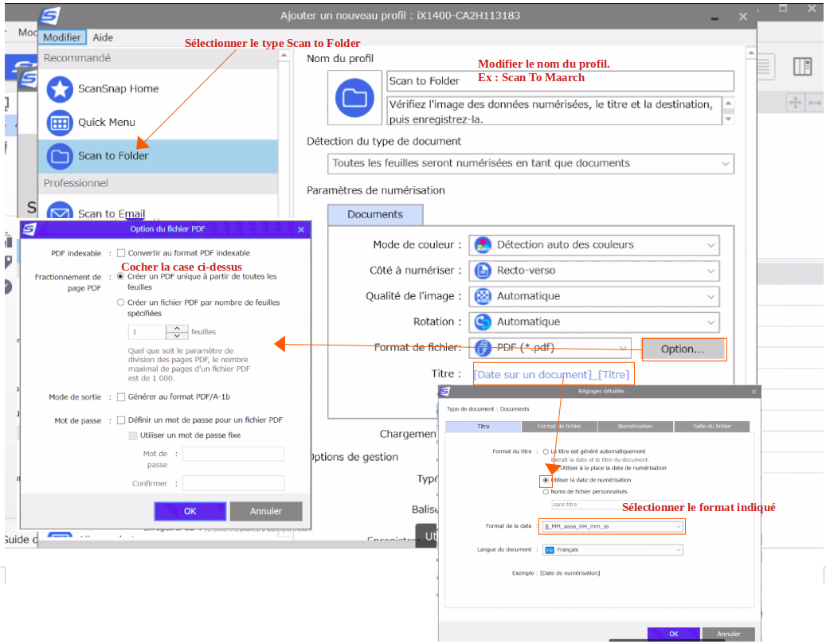Click the image quality Automatique icon
Image resolution: width=826 pixels, height=644 pixels.
pos(483,296)
